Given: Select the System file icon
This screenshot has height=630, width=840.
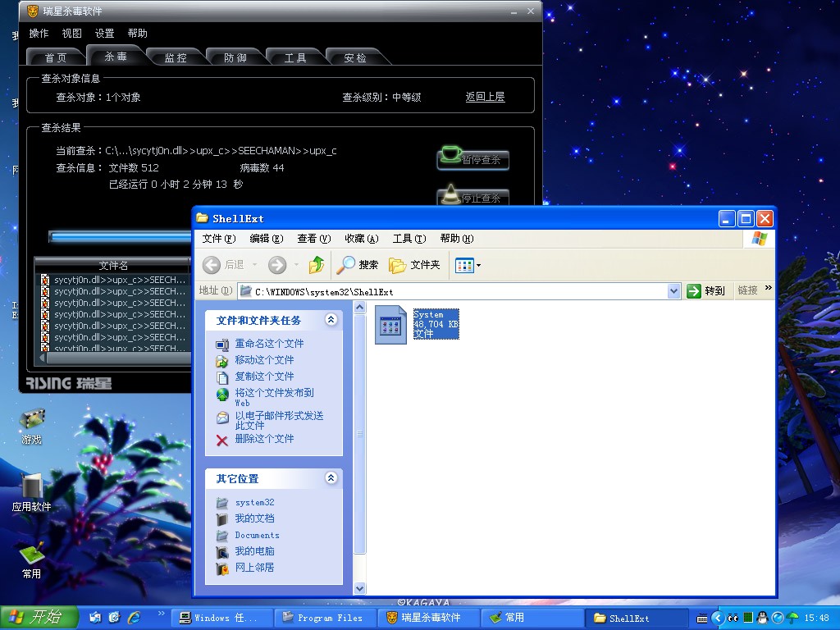Looking at the screenshot, I should [x=391, y=325].
